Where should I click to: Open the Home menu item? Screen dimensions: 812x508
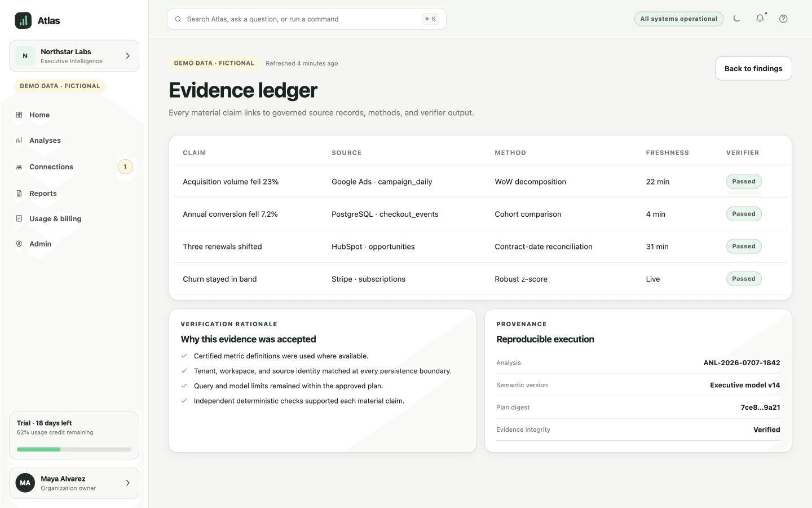tap(74, 115)
